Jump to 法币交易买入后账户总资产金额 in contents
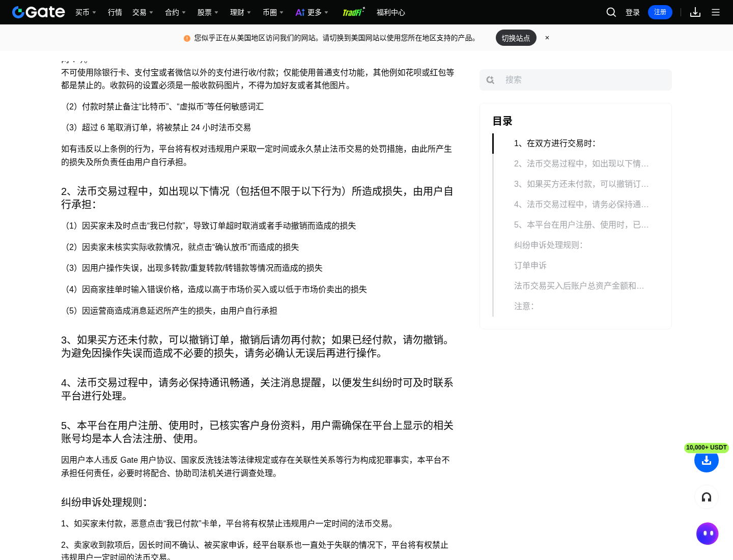 coord(579,286)
